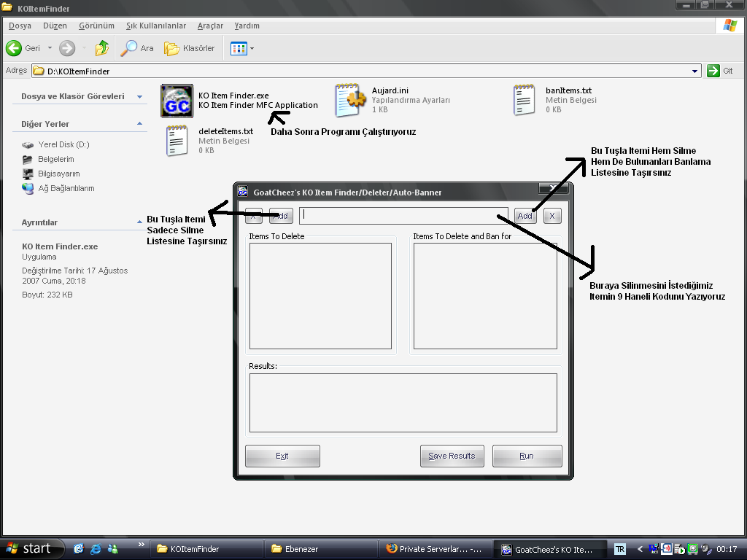Click the Run button
Image resolution: width=747 pixels, height=560 pixels.
(x=527, y=456)
